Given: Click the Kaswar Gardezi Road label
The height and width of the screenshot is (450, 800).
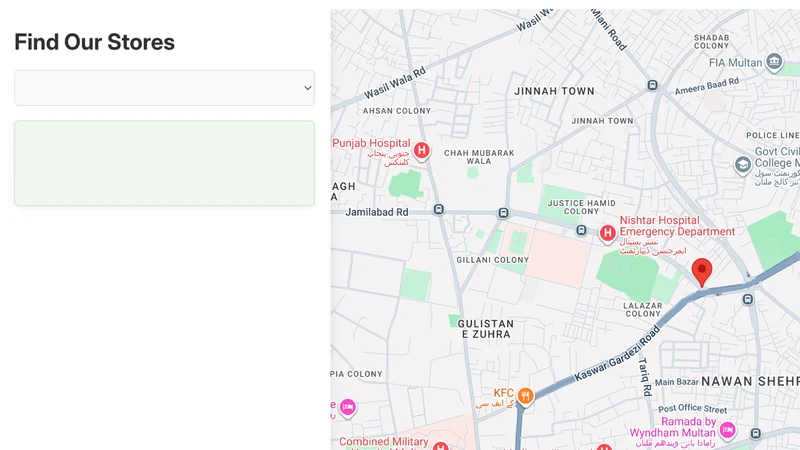Looking at the screenshot, I should click(617, 353).
